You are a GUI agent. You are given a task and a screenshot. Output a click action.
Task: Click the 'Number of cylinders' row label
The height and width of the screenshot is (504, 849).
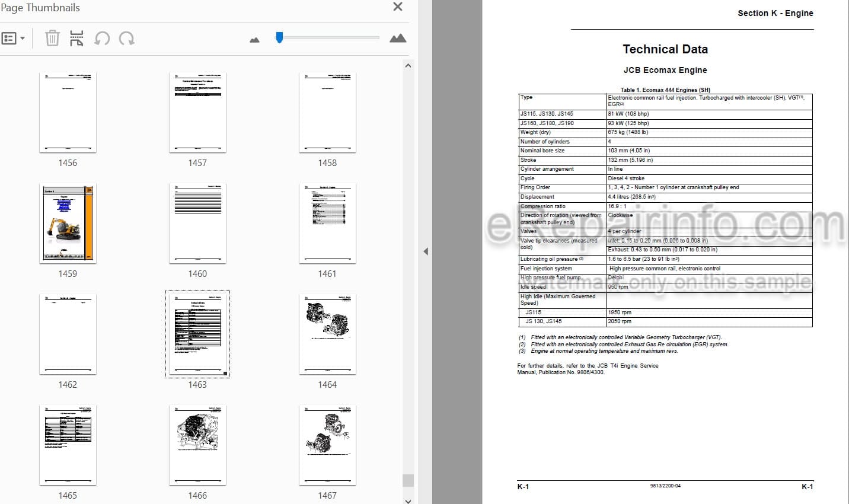[545, 142]
